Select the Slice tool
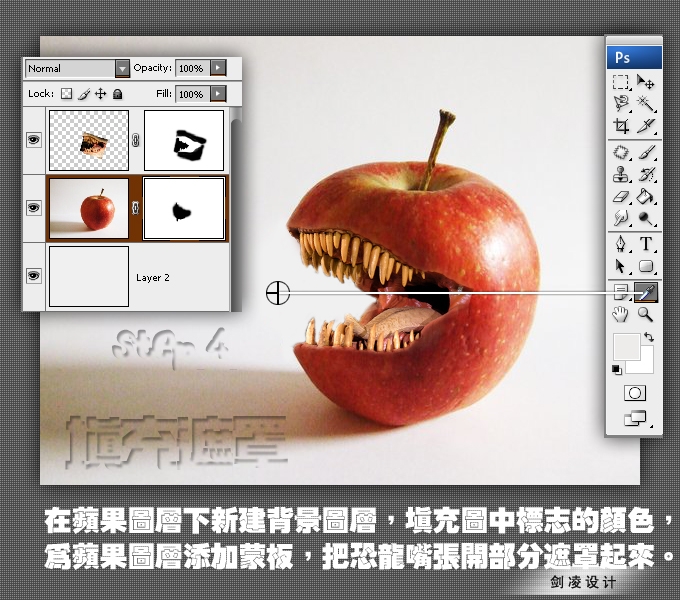 click(646, 126)
